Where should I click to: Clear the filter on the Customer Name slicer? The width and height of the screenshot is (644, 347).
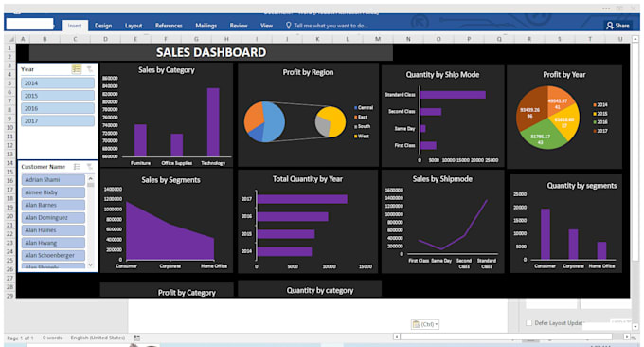(x=90, y=167)
